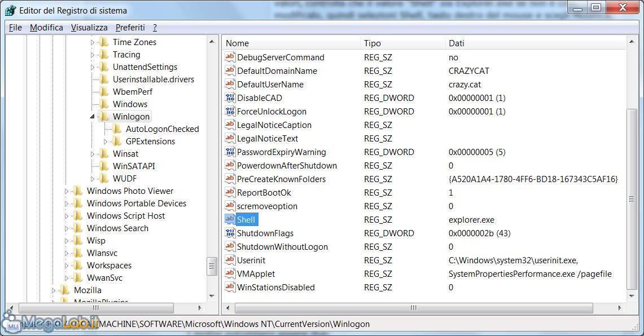The height and width of the screenshot is (336, 644).
Task: Click the GPExtensions folder icon
Action: [117, 141]
